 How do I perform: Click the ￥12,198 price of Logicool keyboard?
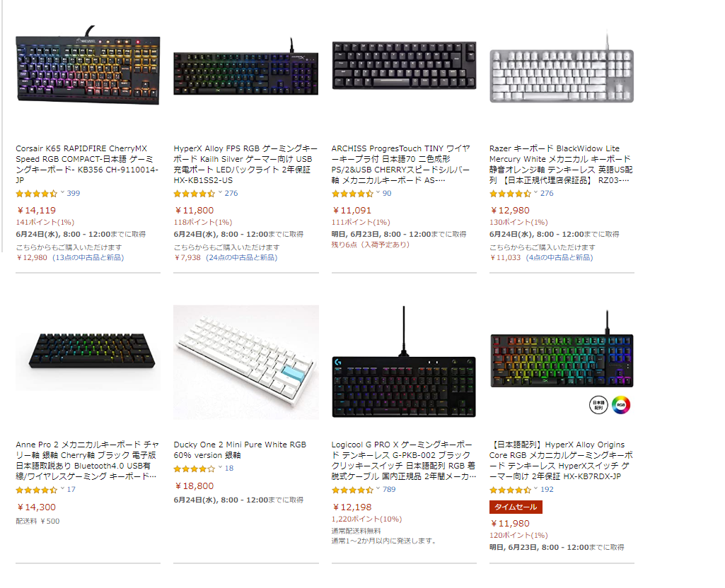[352, 507]
